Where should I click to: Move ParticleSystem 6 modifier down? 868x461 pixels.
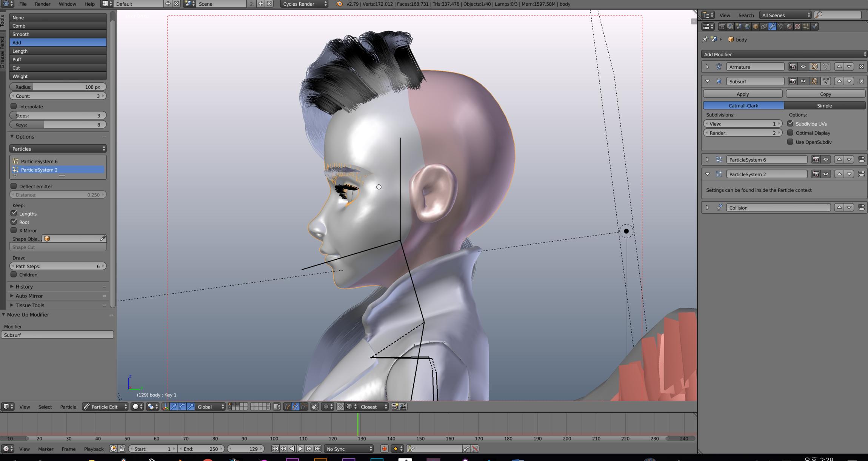(x=849, y=160)
